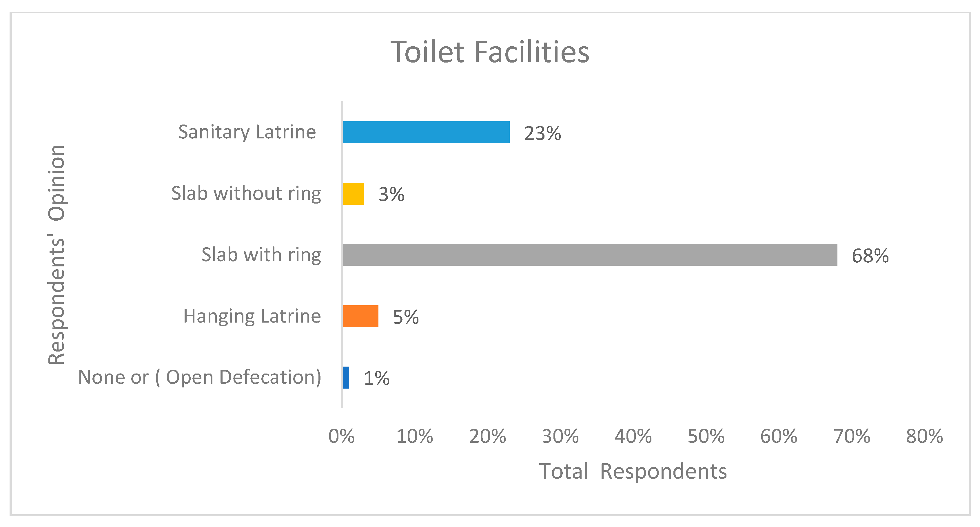980x527 pixels.
Task: Select the 68% data label
Action: pos(870,256)
